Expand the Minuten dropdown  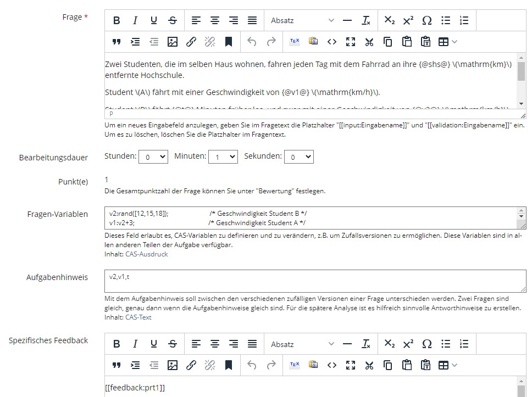pos(223,157)
